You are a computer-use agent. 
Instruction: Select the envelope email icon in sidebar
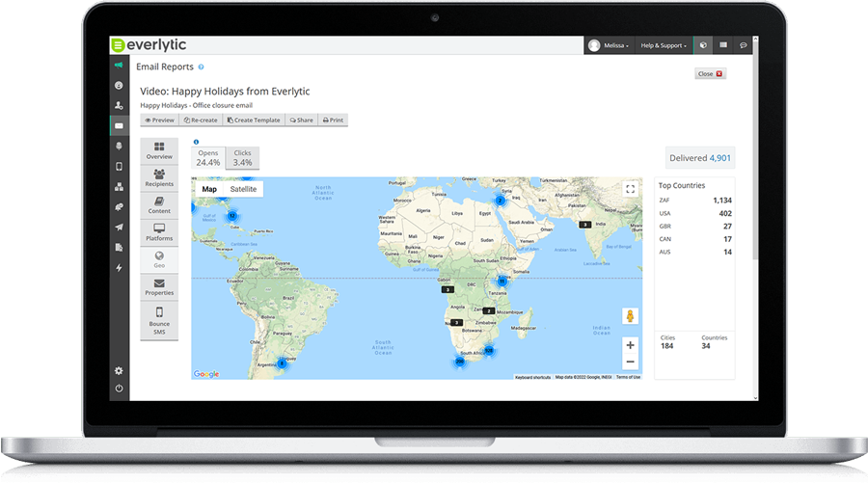119,125
